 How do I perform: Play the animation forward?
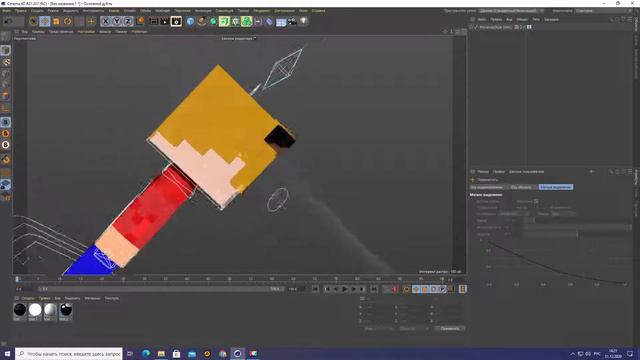click(x=344, y=289)
